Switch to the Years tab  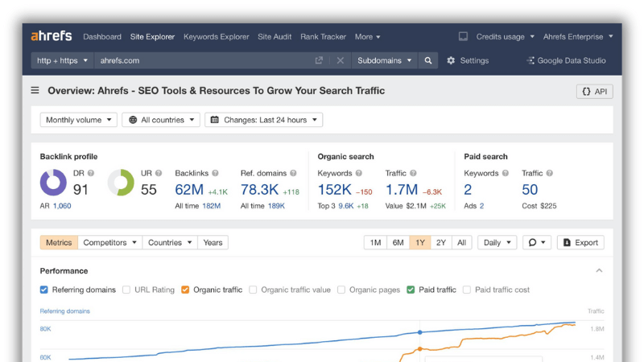pos(213,243)
